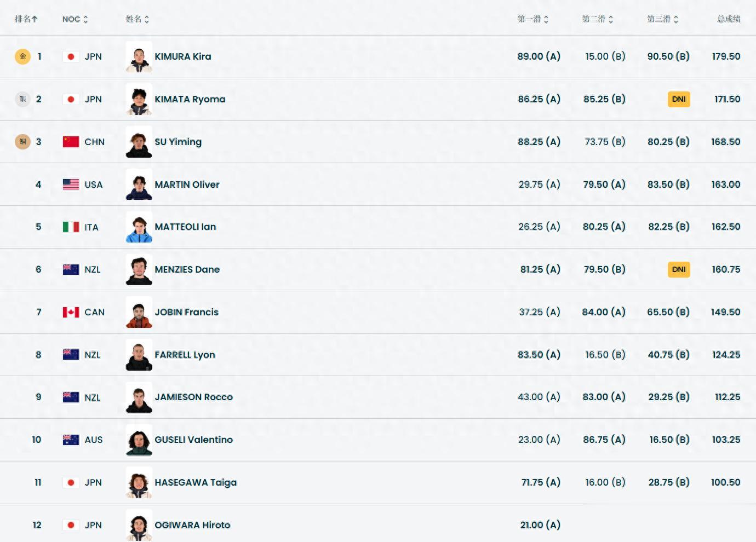
Task: Sort by 第三滑 column header
Action: [662, 19]
